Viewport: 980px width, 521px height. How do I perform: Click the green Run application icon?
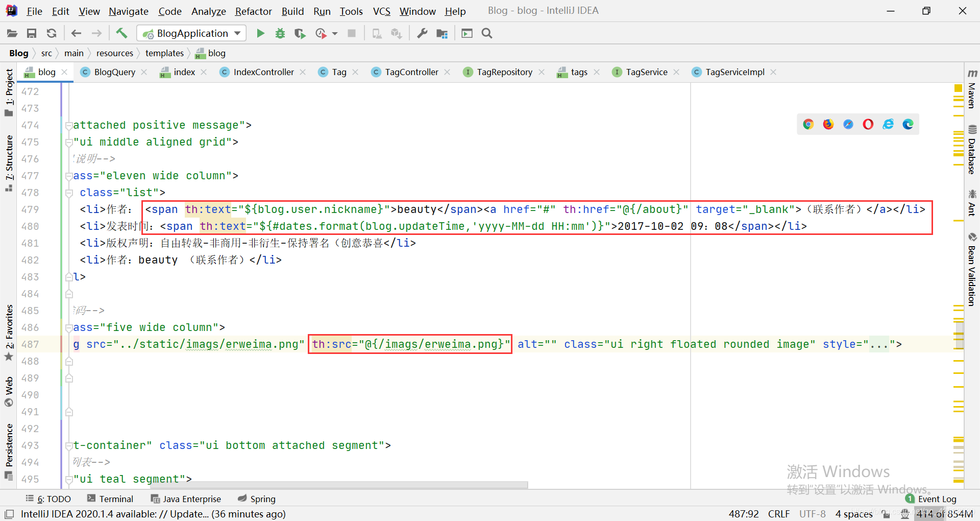(260, 33)
